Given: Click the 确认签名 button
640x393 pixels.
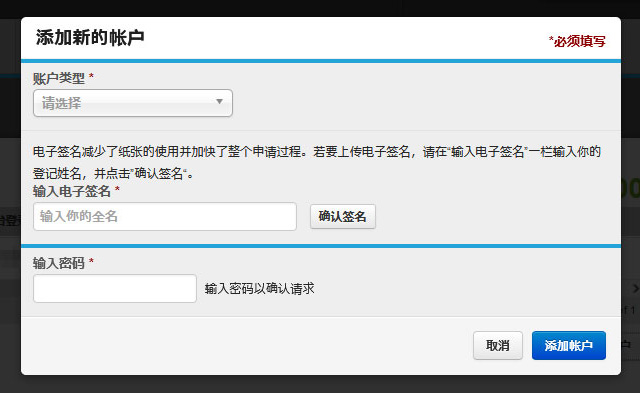Looking at the screenshot, I should (x=342, y=216).
